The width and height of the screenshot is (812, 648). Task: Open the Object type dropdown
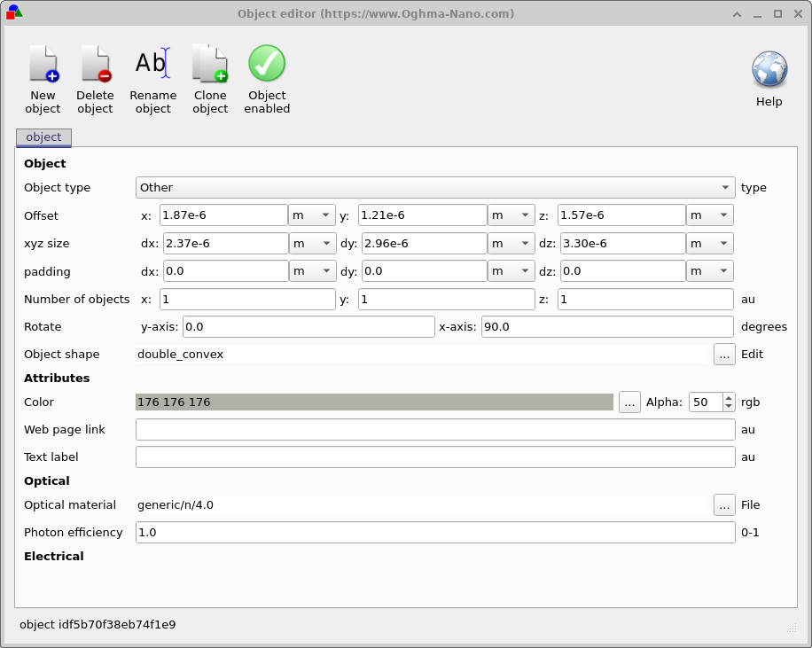point(434,187)
